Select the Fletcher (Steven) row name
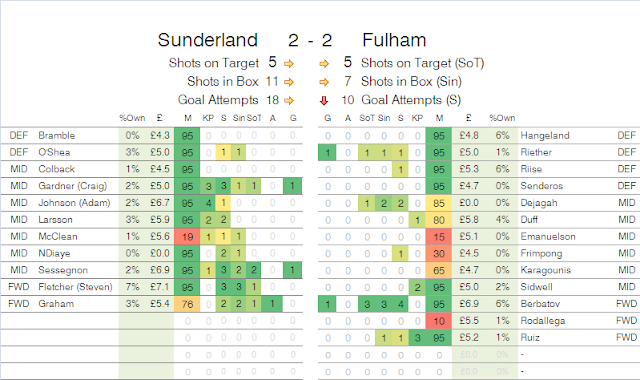 [75, 287]
